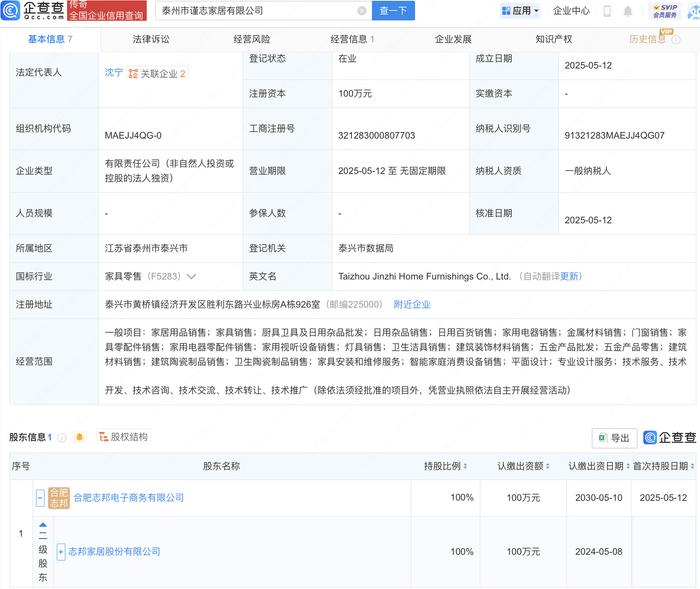Switch to 经营风险 tab
The width and height of the screenshot is (700, 589).
[x=252, y=39]
